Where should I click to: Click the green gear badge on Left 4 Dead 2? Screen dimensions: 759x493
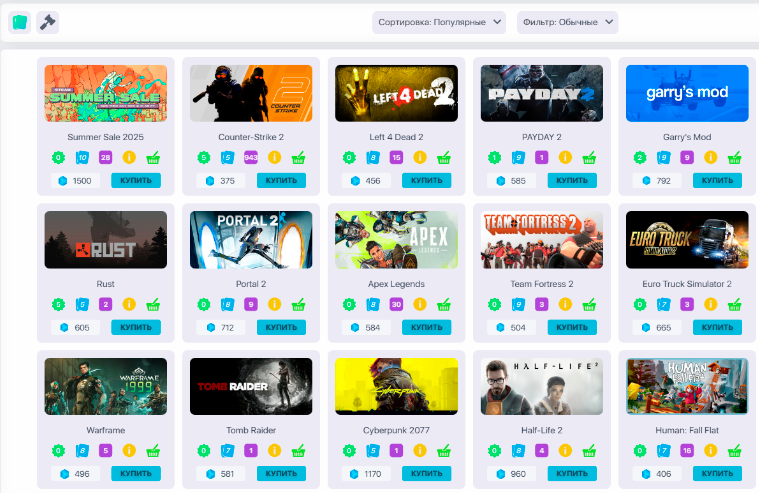pos(349,157)
